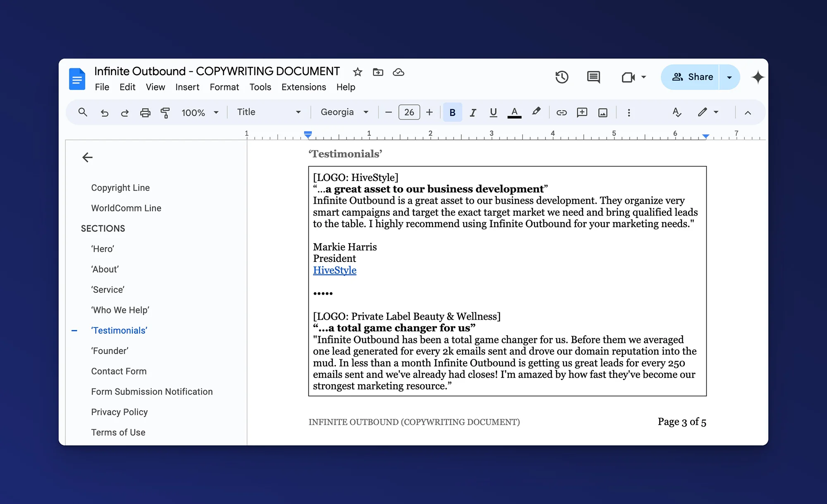Insert a link
This screenshot has width=827, height=504.
[x=561, y=112]
